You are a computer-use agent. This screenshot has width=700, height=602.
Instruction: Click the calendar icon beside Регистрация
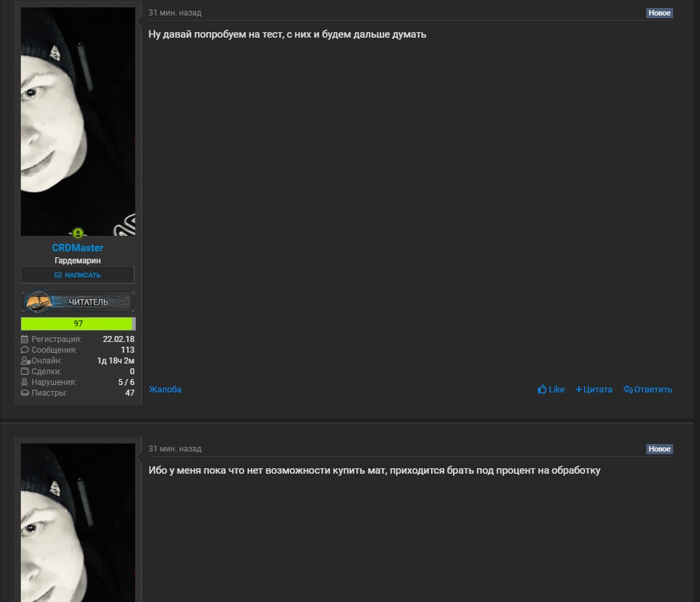tap(25, 339)
